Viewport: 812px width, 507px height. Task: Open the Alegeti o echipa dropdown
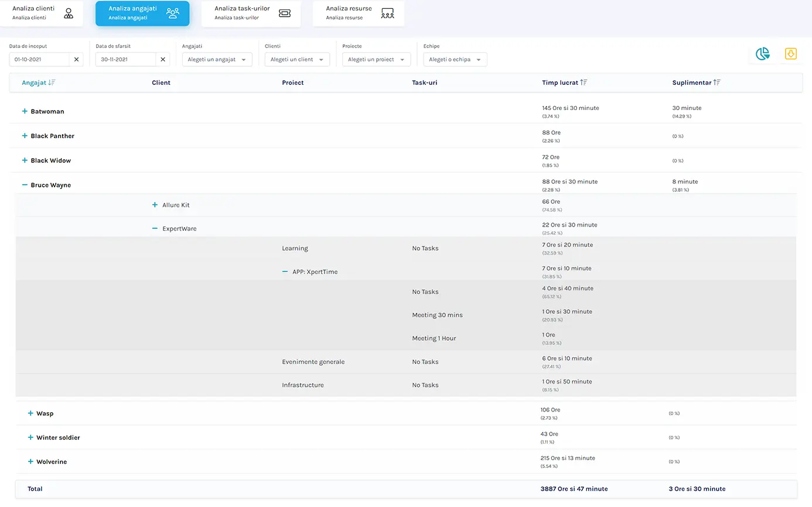[455, 59]
